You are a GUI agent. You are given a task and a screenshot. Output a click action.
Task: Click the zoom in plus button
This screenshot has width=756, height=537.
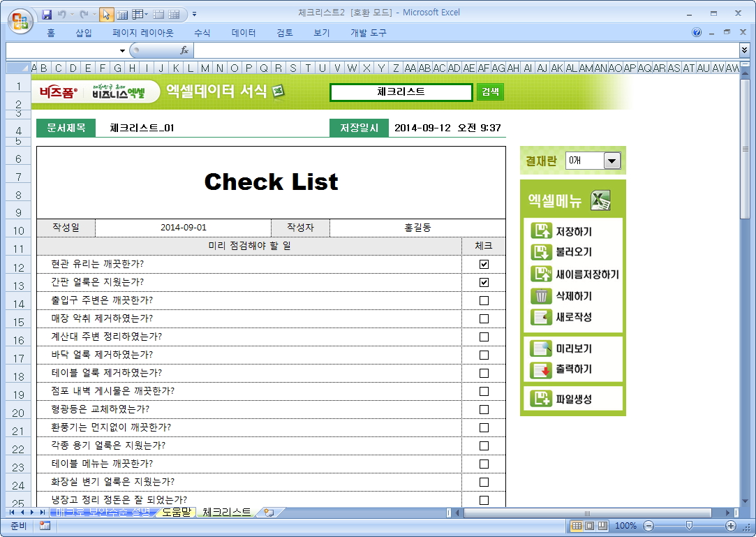pos(731,526)
